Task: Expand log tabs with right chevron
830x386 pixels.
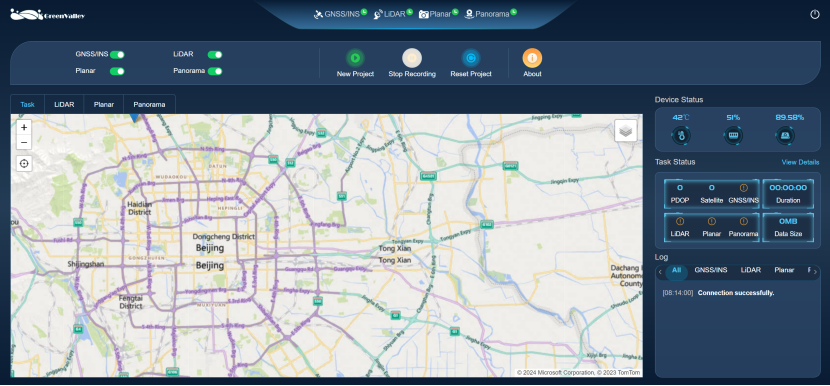Action: 815,272
